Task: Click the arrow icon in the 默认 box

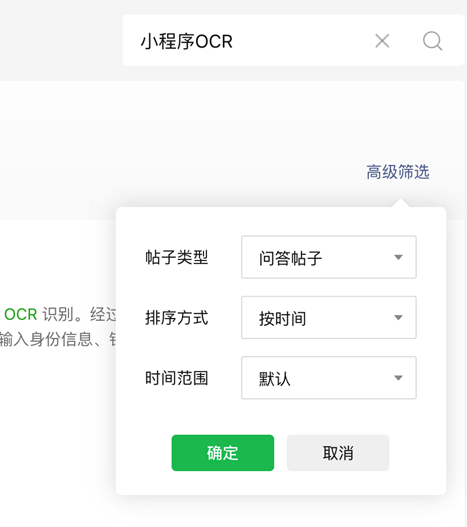Action: coord(398,378)
